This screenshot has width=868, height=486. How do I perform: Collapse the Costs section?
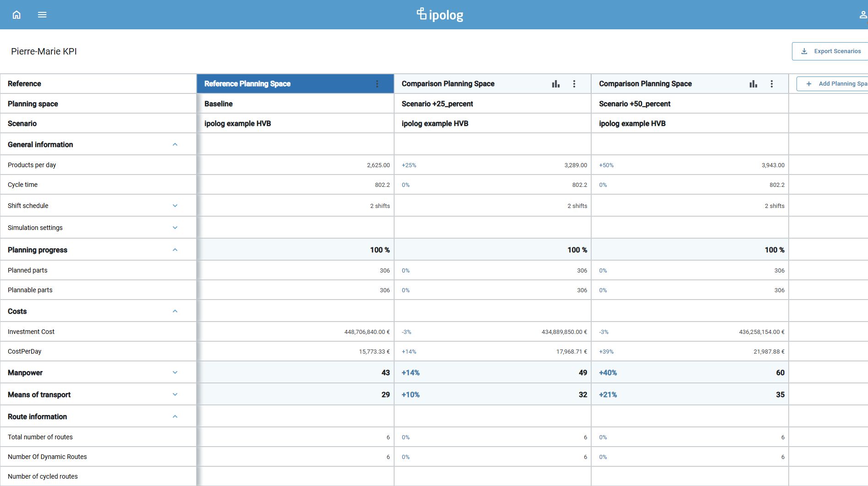click(175, 311)
